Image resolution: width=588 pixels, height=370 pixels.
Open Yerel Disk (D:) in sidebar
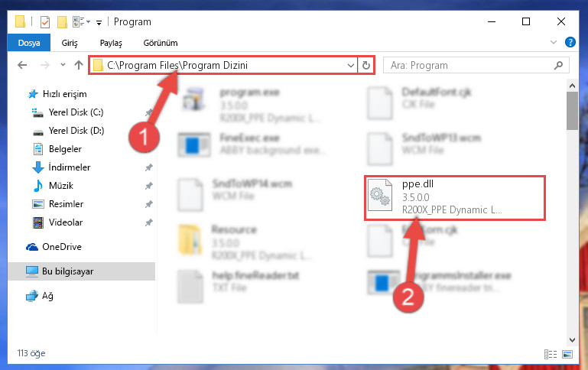pos(76,131)
